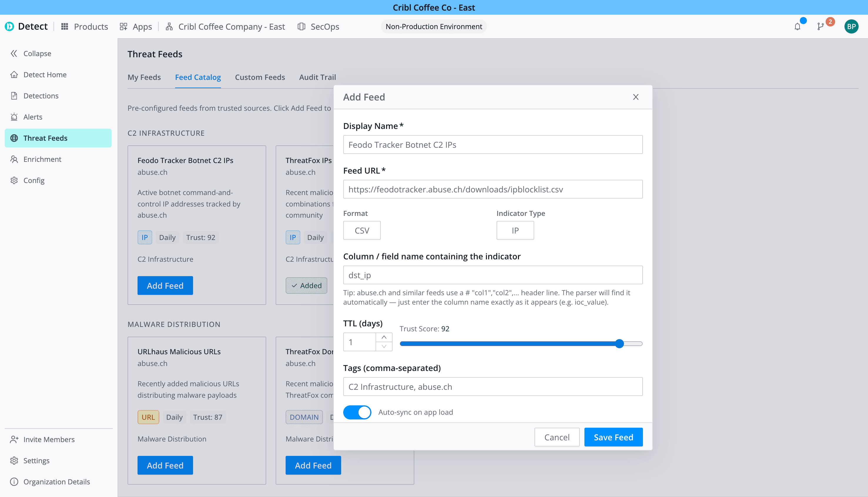Open the Indicator Type IP selector
Viewport: 868px width, 497px height.
click(515, 230)
